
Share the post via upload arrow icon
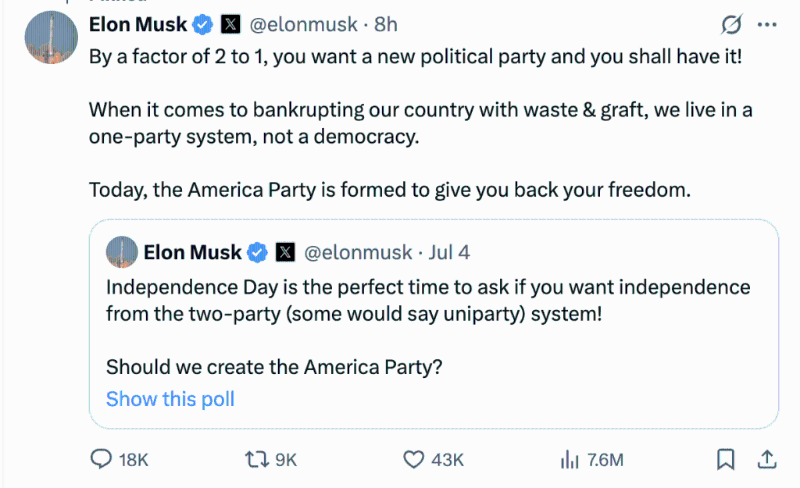(x=768, y=459)
